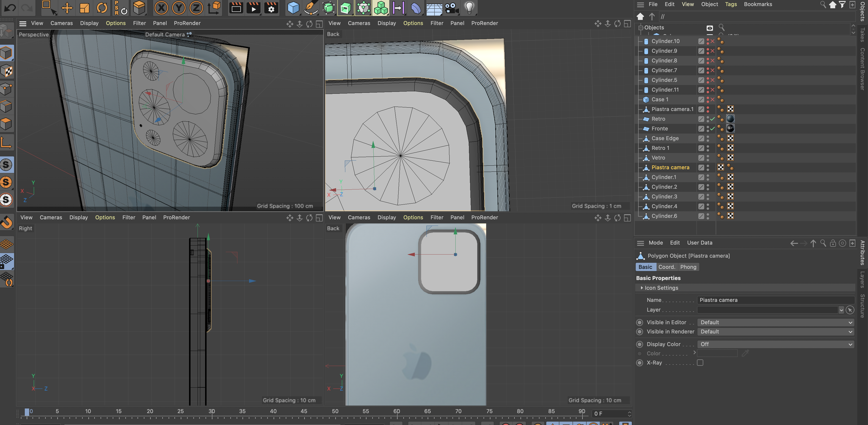Toggle the X axis lock
The image size is (868, 425).
click(161, 8)
